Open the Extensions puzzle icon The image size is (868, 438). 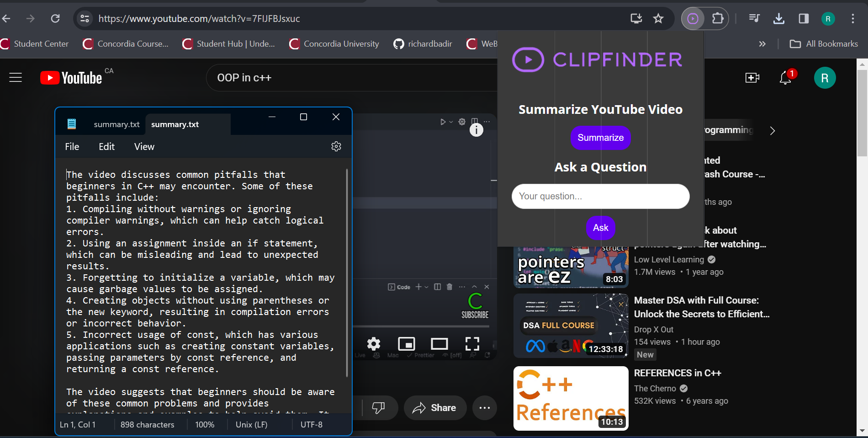click(x=718, y=19)
